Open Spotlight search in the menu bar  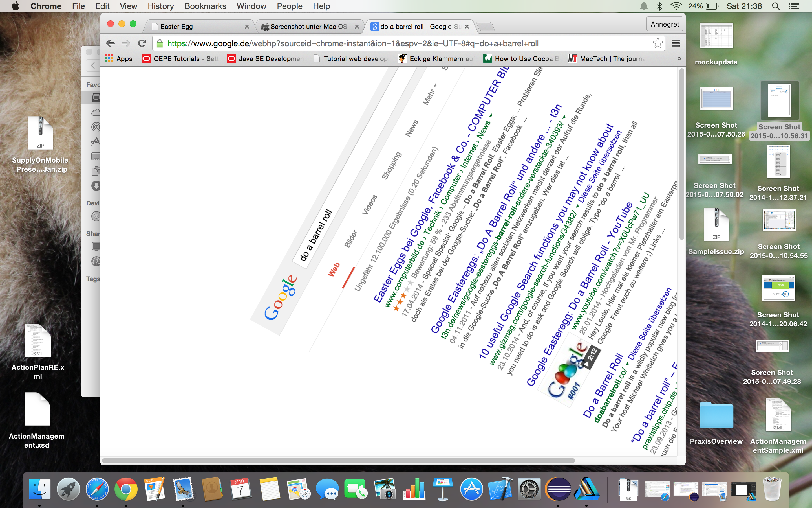pyautogui.click(x=775, y=6)
